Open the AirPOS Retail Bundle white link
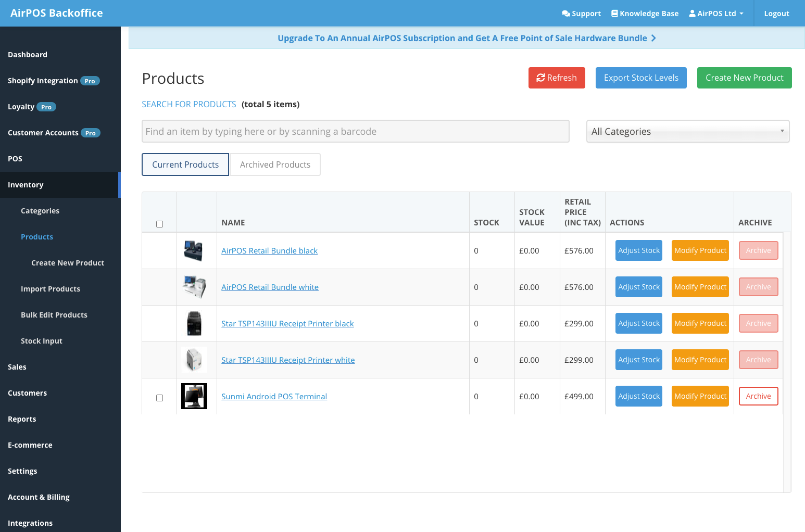The image size is (805, 532). click(270, 287)
